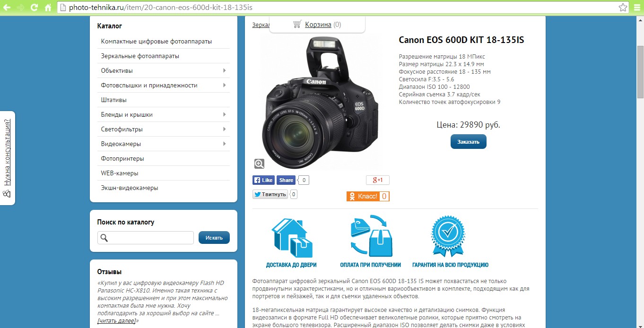Toggle the Facebook Like button

(263, 180)
